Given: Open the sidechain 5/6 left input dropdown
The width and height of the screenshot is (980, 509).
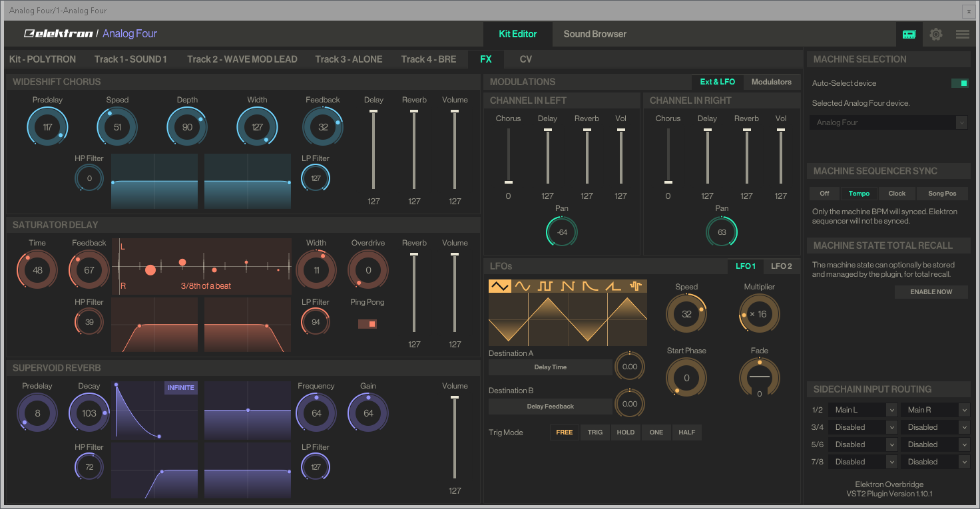Looking at the screenshot, I should (863, 444).
